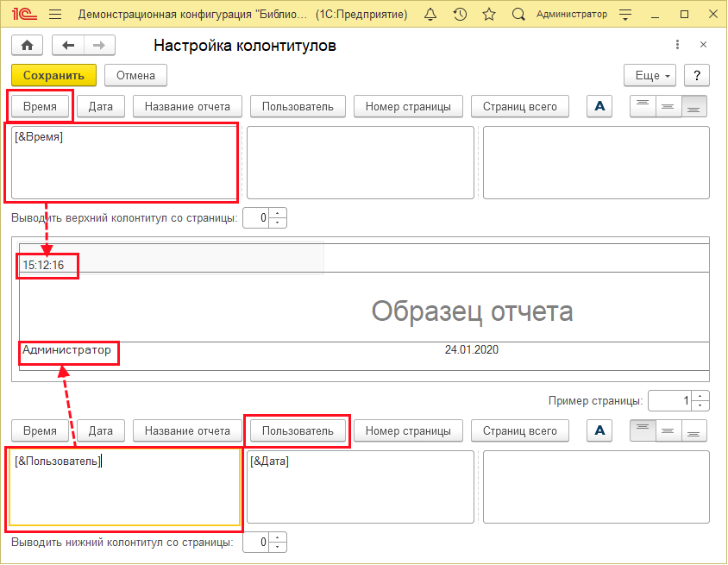Viewport: 728px width, 565px height.
Task: Focus the empty footer right field
Action: [x=596, y=487]
